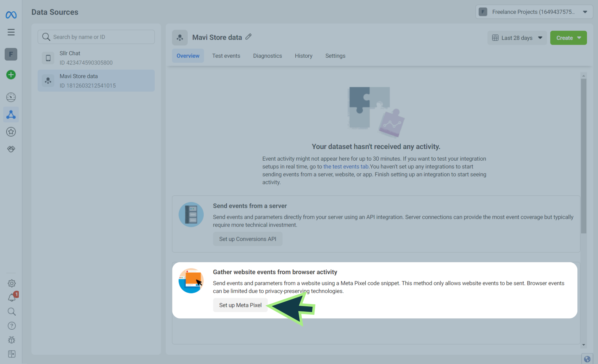This screenshot has height=364, width=598.
Task: Open the bug report icon
Action: point(12,340)
